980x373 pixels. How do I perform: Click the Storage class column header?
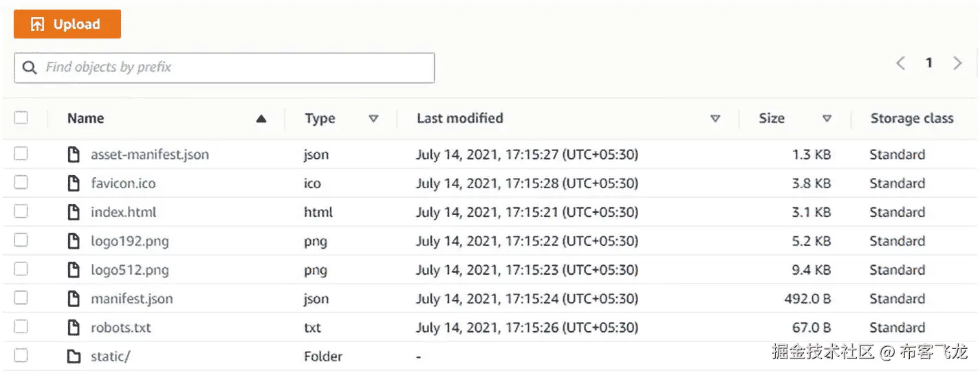click(911, 118)
